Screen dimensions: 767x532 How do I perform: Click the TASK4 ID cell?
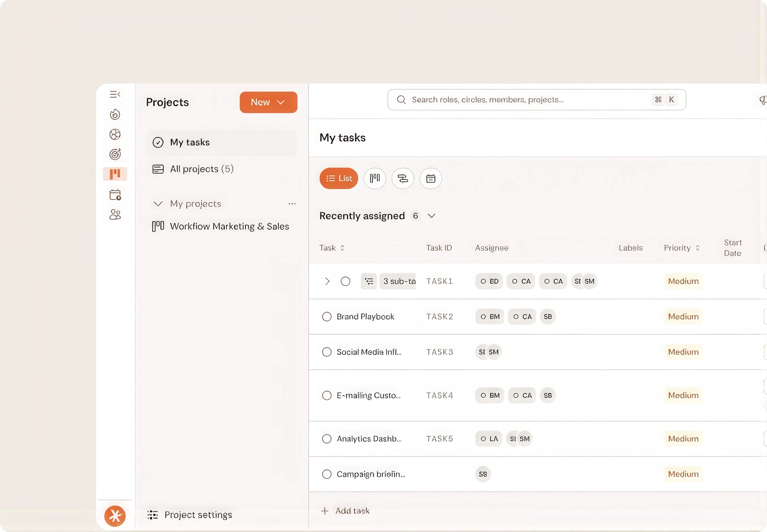(440, 395)
